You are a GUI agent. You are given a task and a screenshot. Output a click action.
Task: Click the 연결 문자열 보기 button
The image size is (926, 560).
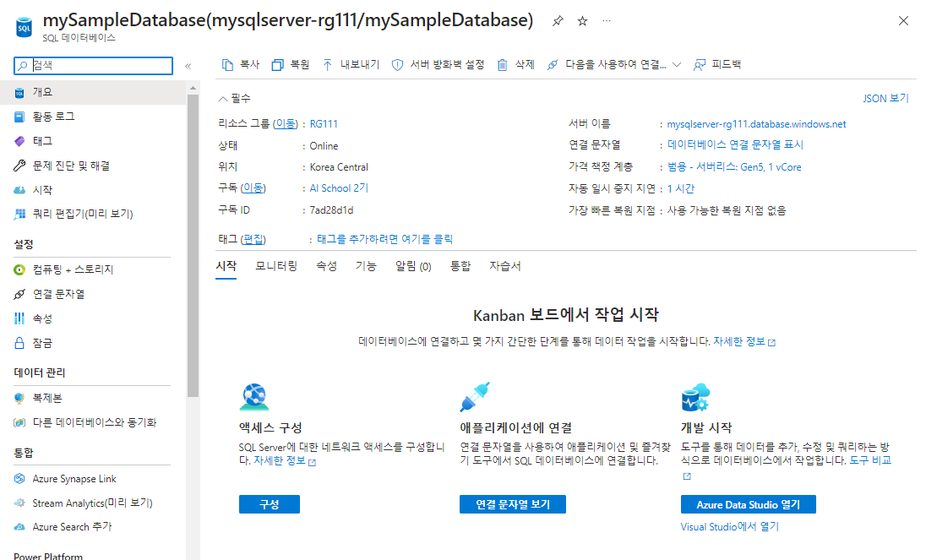[x=513, y=504]
